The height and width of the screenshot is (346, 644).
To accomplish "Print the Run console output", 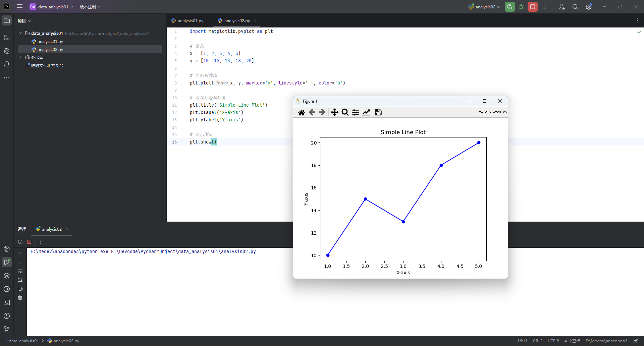I will coord(20,289).
